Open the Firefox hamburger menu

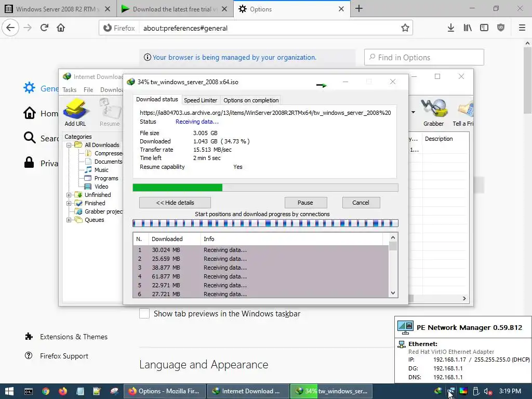tap(522, 28)
